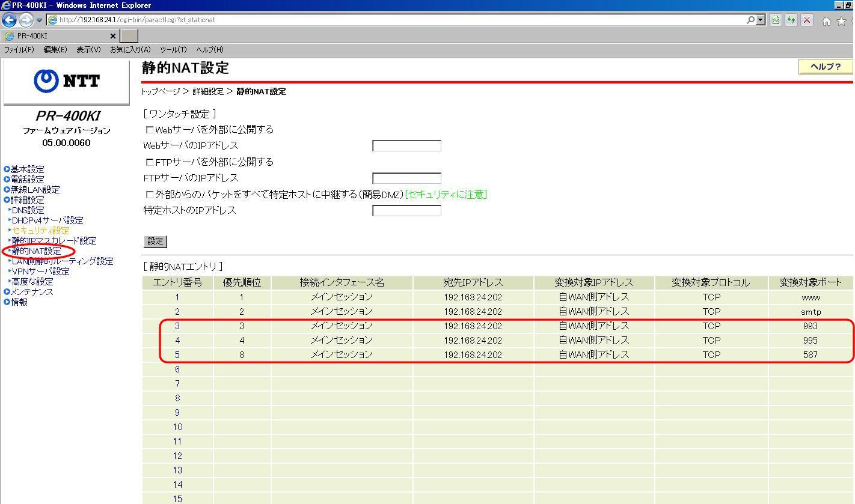Open the address bar dropdown arrow
Screen dimensions: 855x504
(x=761, y=20)
